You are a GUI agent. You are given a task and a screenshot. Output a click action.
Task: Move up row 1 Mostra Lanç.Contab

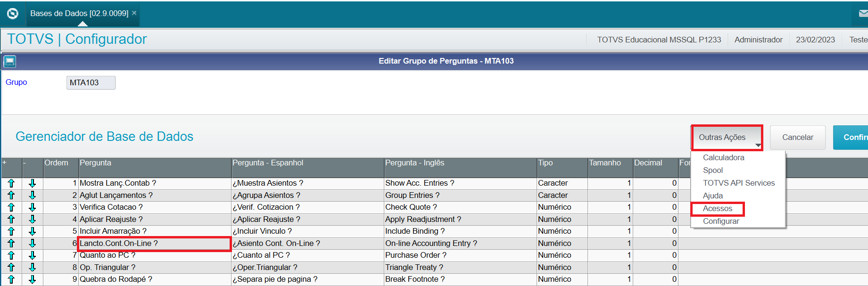(x=11, y=183)
